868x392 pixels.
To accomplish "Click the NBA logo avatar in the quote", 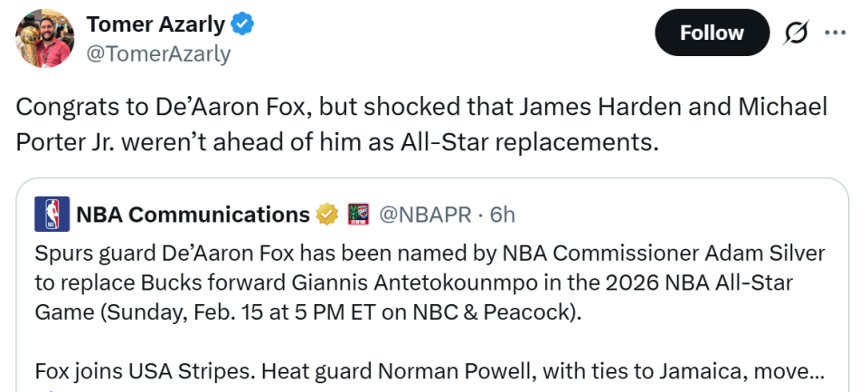I will [52, 215].
